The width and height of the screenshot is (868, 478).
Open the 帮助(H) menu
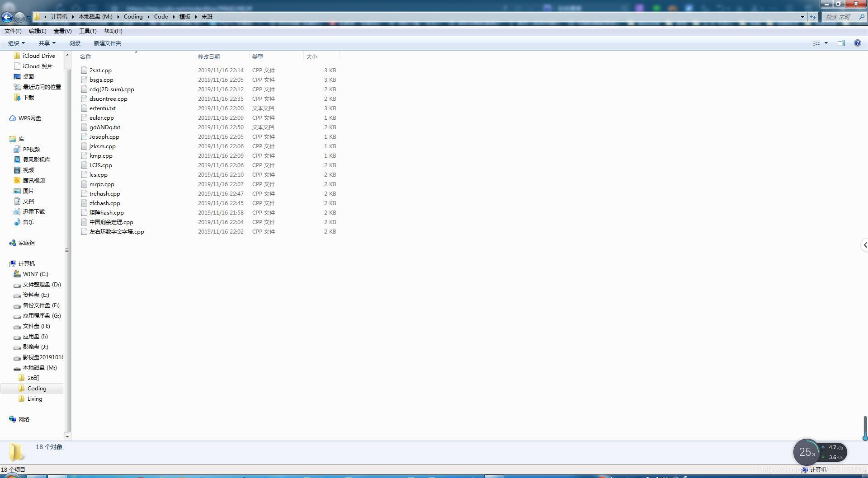pos(113,31)
